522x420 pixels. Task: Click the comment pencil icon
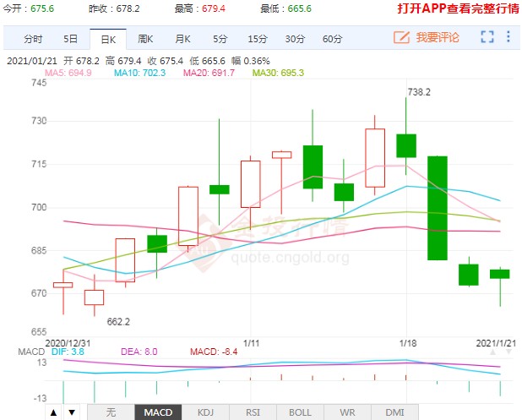tap(401, 37)
